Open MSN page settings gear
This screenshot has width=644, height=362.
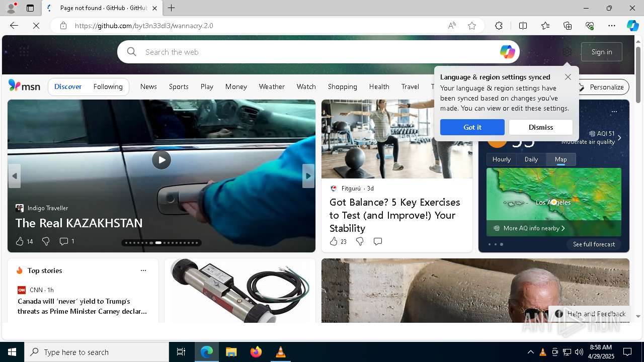point(567,52)
